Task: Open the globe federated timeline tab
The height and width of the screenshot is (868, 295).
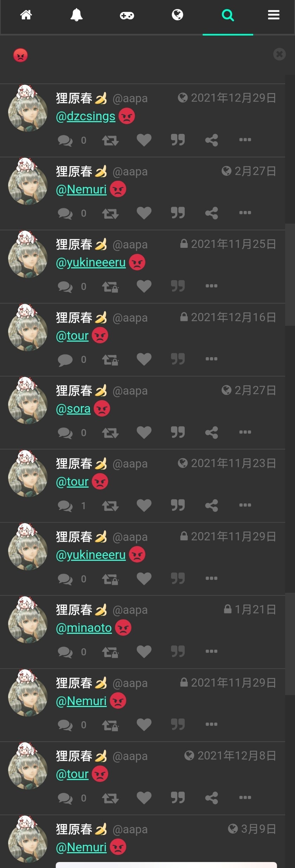Action: coord(177,15)
